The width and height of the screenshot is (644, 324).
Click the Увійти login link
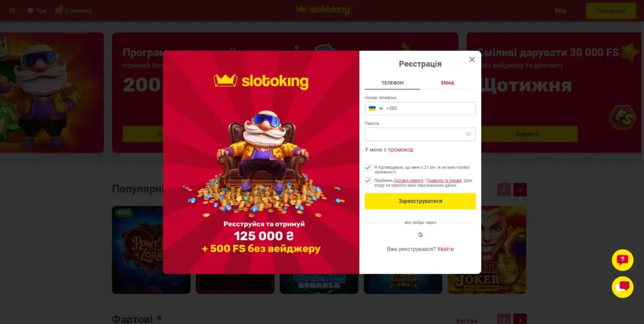[446, 249]
